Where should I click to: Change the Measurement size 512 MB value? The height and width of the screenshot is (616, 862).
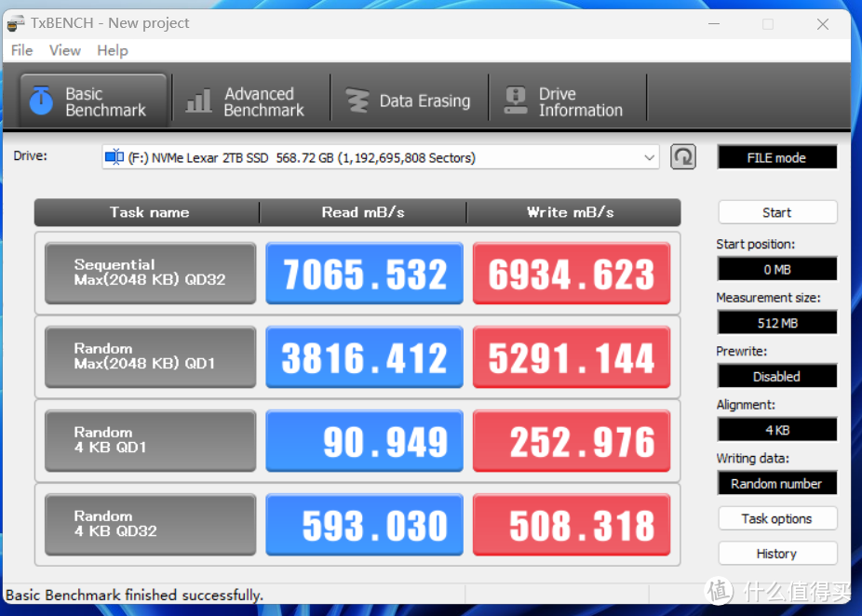pos(777,323)
